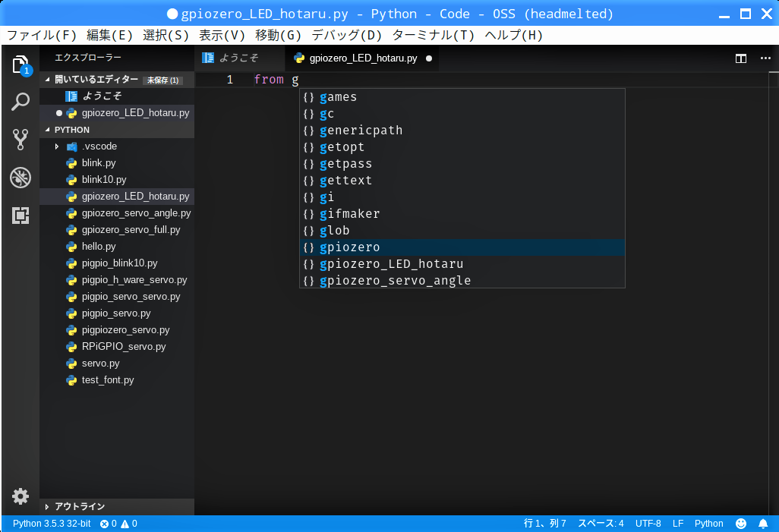The height and width of the screenshot is (532, 779).
Task: Open RPiGPIO_servo.py in the file tree
Action: click(x=117, y=347)
